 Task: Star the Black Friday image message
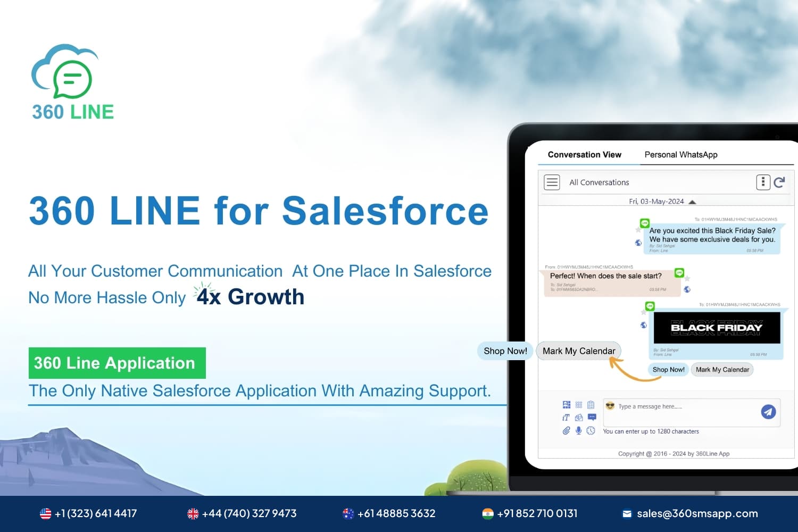[x=643, y=312]
